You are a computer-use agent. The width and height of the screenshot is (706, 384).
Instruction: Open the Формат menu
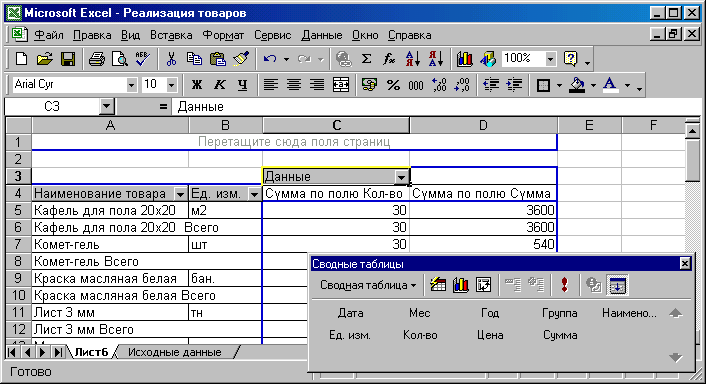click(x=223, y=35)
